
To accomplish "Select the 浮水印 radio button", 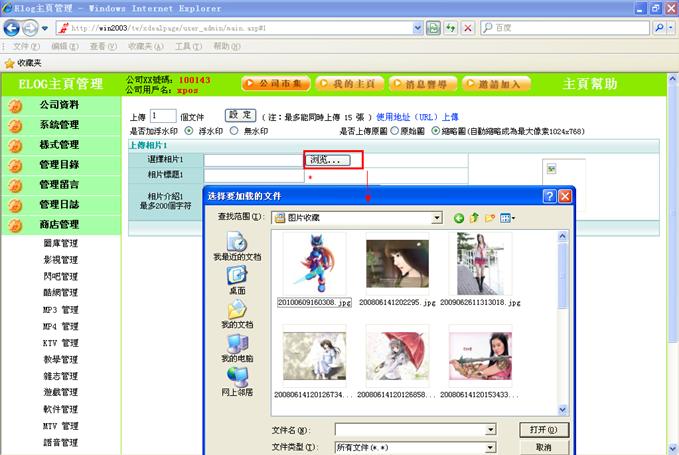I will click(190, 131).
